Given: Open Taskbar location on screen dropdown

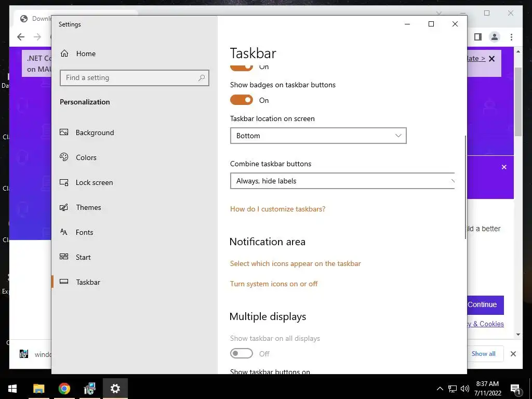Looking at the screenshot, I should pyautogui.click(x=318, y=136).
